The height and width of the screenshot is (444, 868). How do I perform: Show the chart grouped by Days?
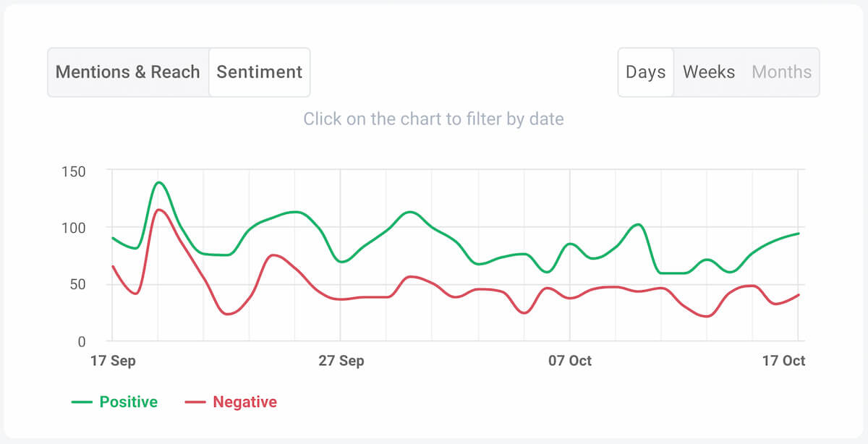coord(645,72)
